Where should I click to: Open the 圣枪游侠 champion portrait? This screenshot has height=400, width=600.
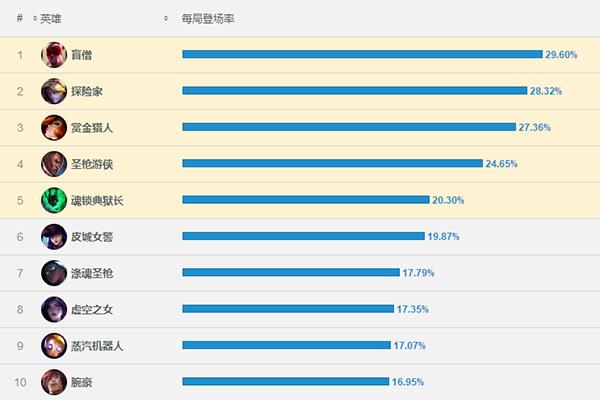tap(54, 164)
